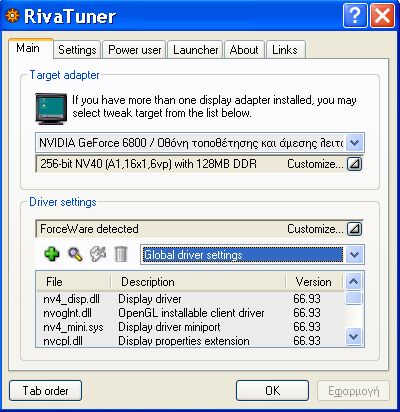The height and width of the screenshot is (412, 400).
Task: Open the Power user tab
Action: pyautogui.click(x=134, y=50)
